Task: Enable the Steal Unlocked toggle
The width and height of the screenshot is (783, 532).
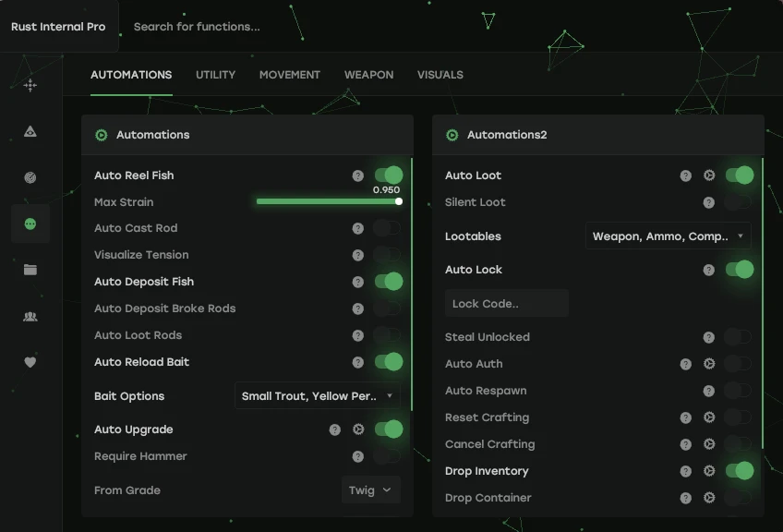Action: pyautogui.click(x=738, y=337)
